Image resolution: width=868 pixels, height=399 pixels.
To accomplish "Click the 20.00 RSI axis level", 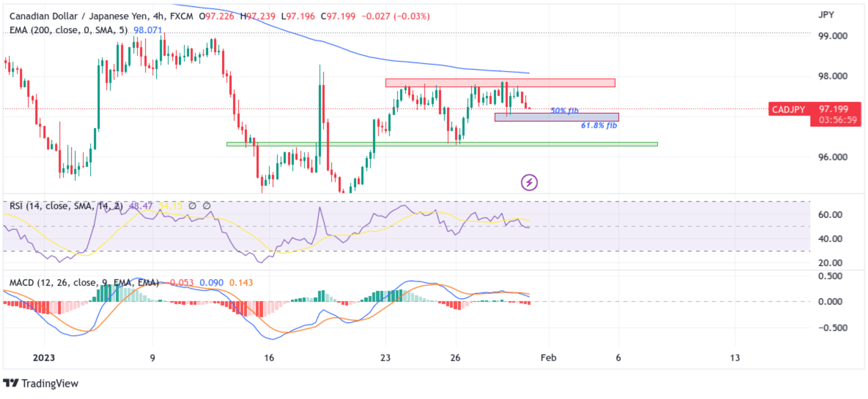I will pyautogui.click(x=830, y=263).
